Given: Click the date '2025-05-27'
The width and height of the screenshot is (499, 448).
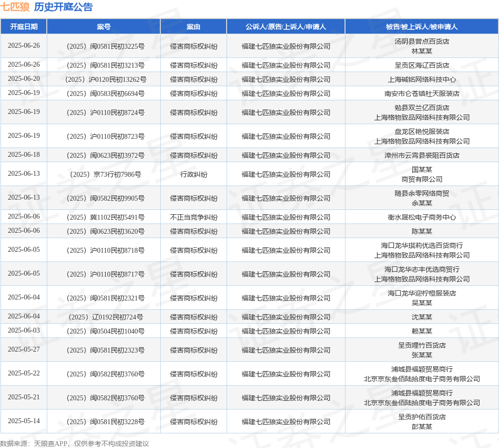Looking at the screenshot, I should tap(24, 350).
